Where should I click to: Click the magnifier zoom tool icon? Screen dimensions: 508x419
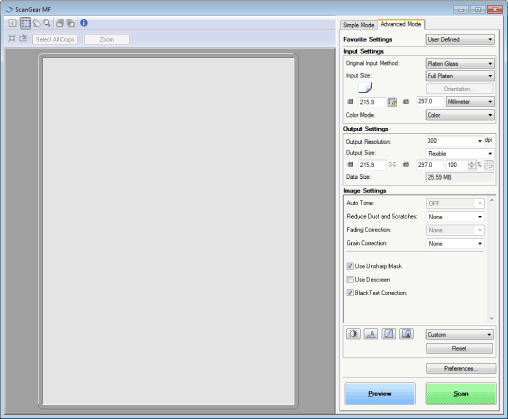coord(47,23)
